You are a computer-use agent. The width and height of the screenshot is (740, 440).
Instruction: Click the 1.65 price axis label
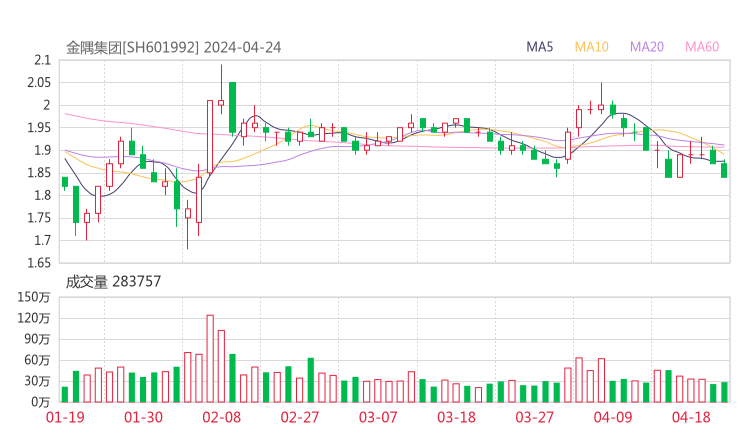pyautogui.click(x=39, y=263)
